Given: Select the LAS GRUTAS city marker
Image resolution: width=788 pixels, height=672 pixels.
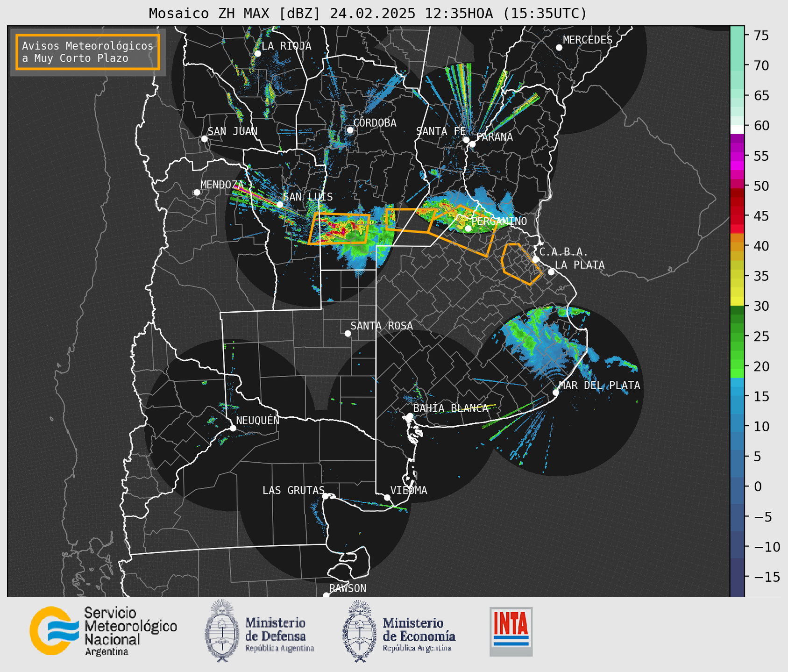Looking at the screenshot, I should tap(326, 496).
